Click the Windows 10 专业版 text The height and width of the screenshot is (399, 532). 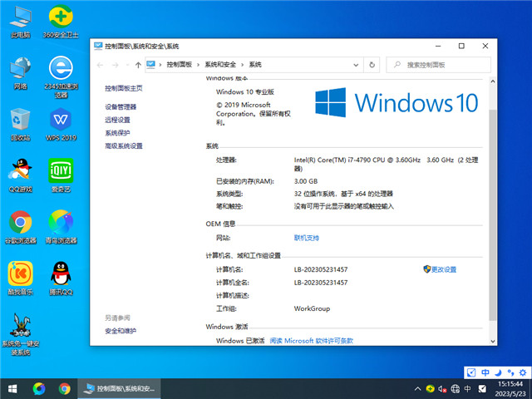coord(245,92)
